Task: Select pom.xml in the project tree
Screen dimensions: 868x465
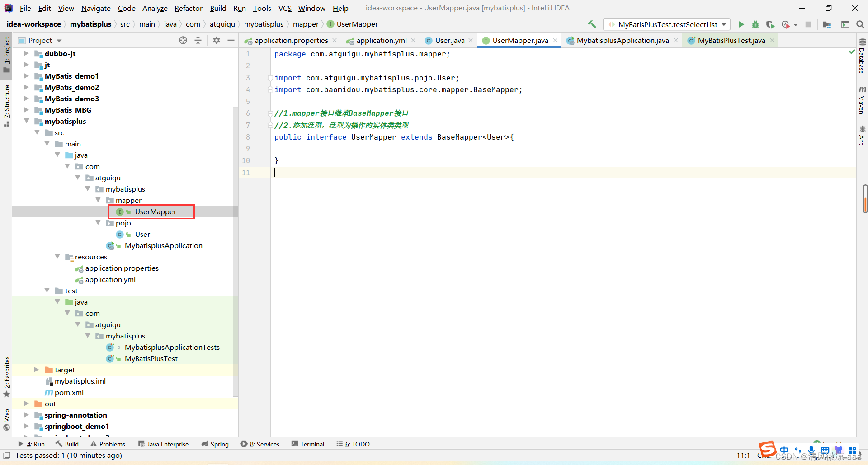Action: (x=69, y=392)
